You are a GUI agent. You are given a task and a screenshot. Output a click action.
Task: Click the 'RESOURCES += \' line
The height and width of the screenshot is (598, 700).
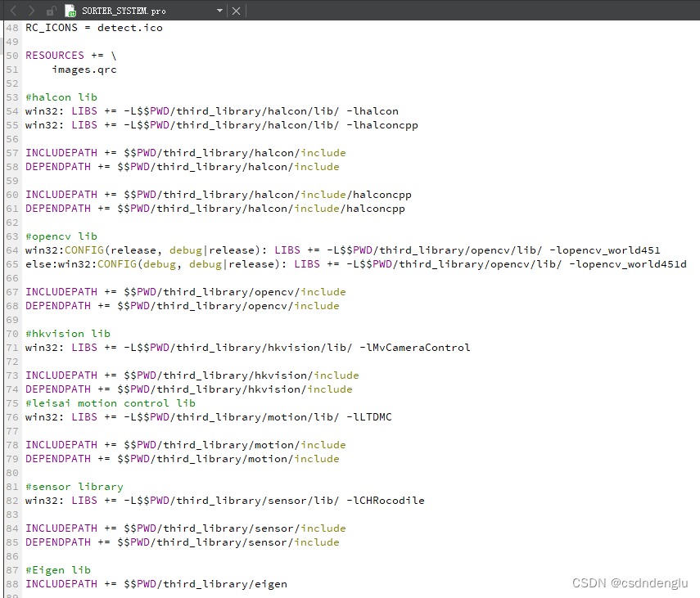click(71, 56)
